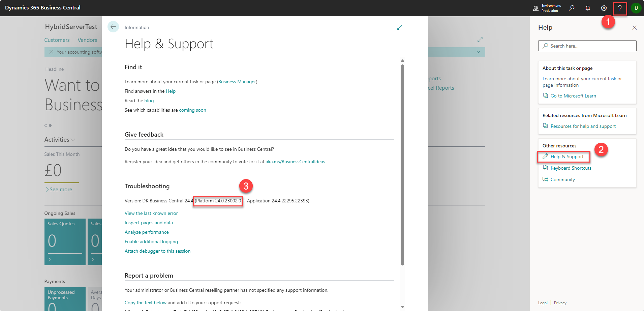This screenshot has height=311, width=644.
Task: Open the settings gear menu
Action: click(x=604, y=8)
